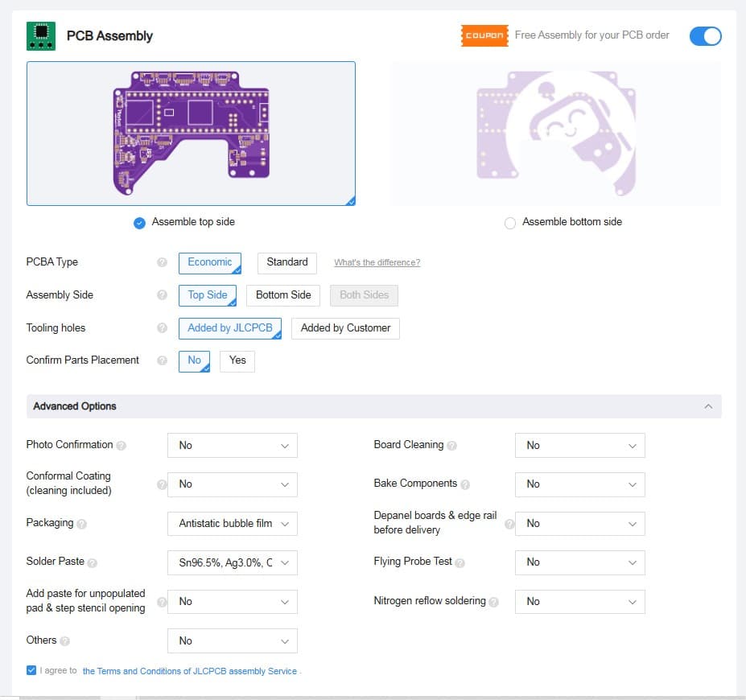Open Bake Components dropdown
This screenshot has height=700, width=746.
[x=580, y=484]
